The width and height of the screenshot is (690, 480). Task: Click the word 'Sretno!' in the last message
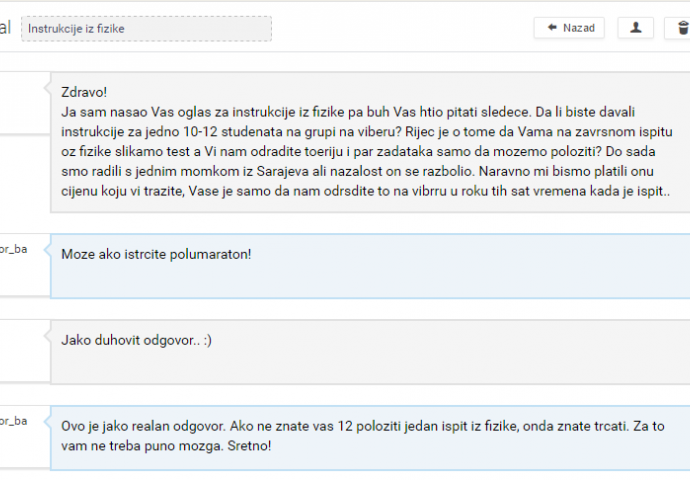click(268, 444)
